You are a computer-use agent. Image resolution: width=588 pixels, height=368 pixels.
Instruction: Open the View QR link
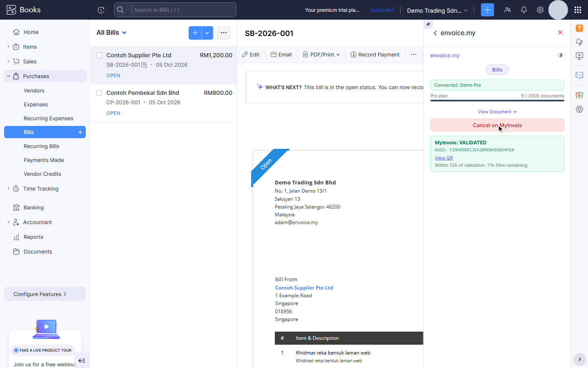[x=444, y=158]
